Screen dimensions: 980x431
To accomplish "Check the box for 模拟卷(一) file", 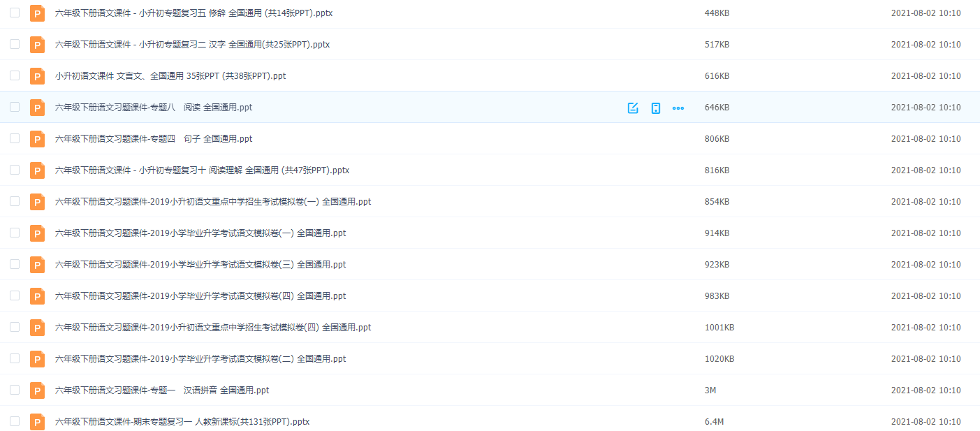I will click(15, 233).
